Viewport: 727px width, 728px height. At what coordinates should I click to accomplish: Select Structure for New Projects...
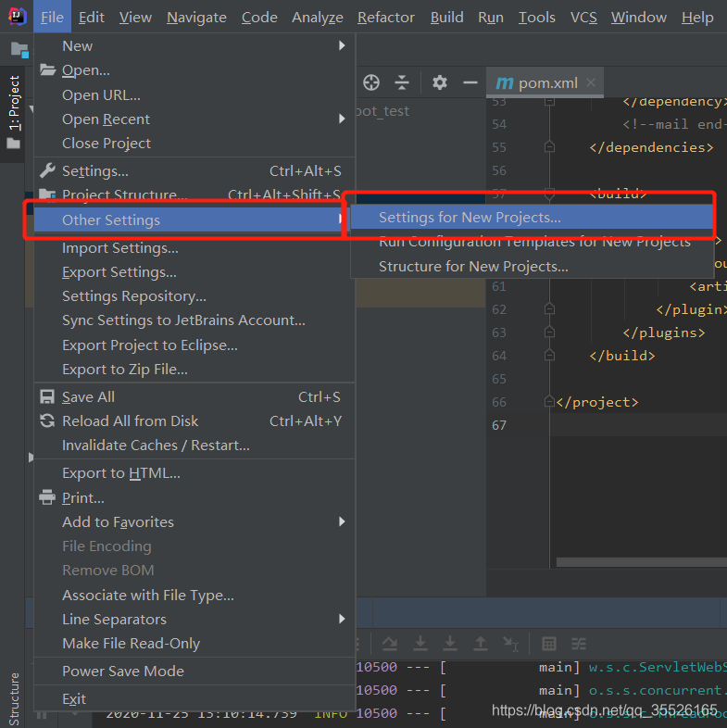(x=532, y=267)
